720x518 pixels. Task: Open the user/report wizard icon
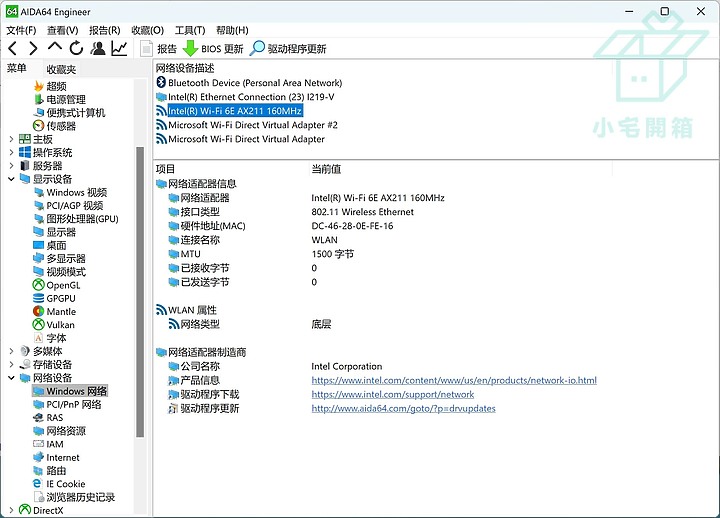[97, 48]
